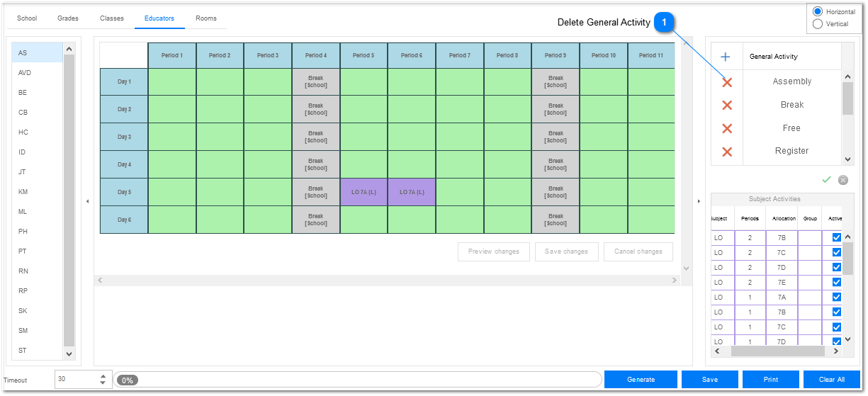This screenshot has width=868, height=396.
Task: Click the 0% generation progress bar
Action: pyautogui.click(x=358, y=380)
